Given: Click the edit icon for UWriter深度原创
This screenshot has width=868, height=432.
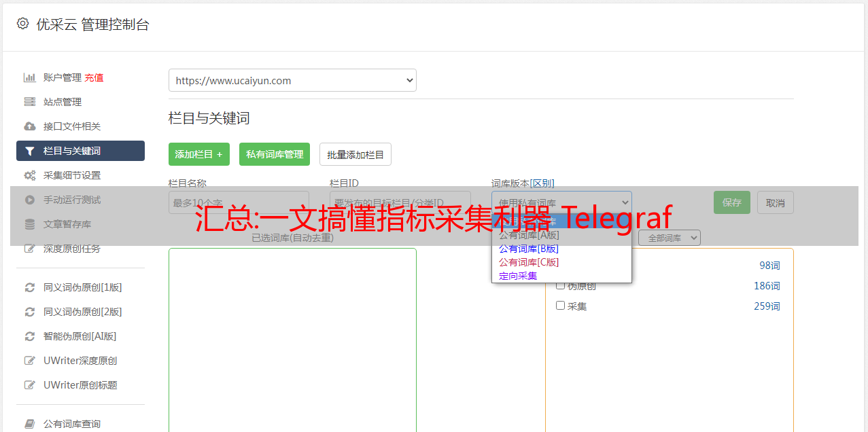Looking at the screenshot, I should [x=29, y=361].
